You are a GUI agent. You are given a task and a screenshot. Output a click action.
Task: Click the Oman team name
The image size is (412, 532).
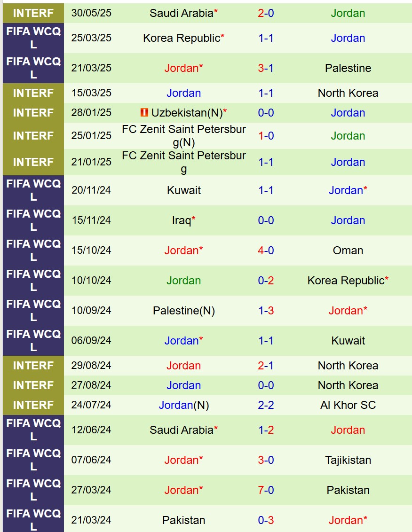(348, 250)
